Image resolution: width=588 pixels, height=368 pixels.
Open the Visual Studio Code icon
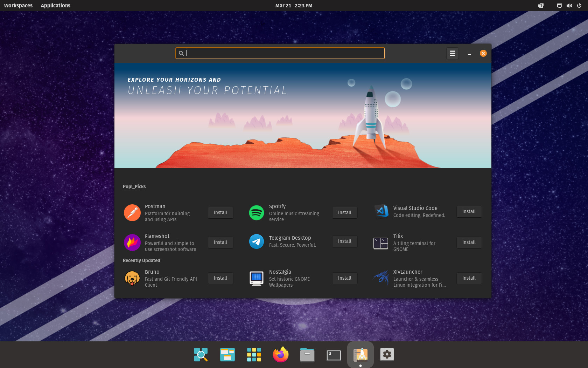tap(381, 211)
